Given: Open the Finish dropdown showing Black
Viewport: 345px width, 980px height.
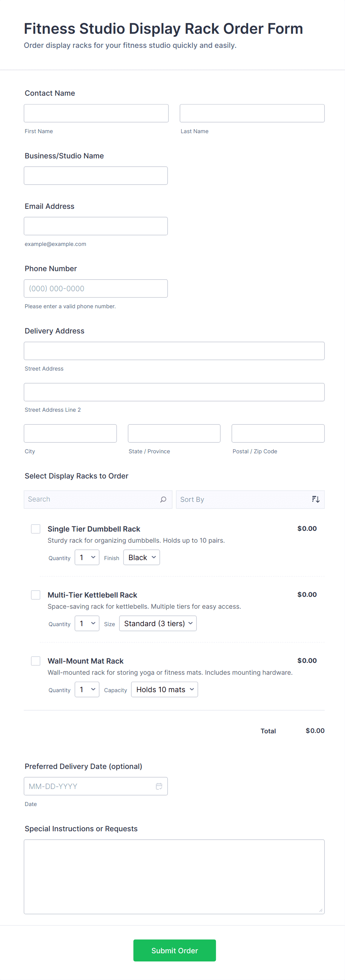Looking at the screenshot, I should (141, 558).
